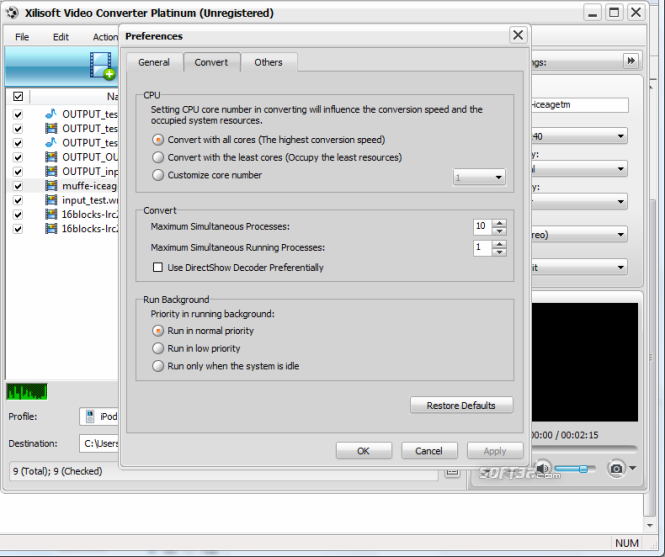Click the Add File film icon in toolbar
Screen dimensions: 665x557
(x=102, y=66)
